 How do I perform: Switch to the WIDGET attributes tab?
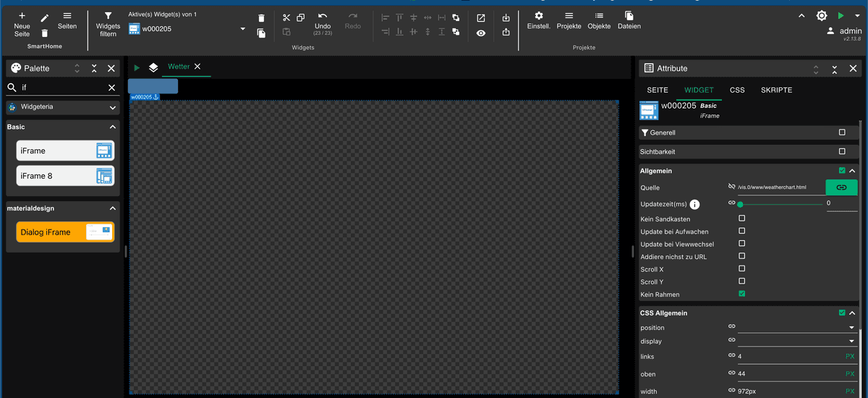[699, 90]
